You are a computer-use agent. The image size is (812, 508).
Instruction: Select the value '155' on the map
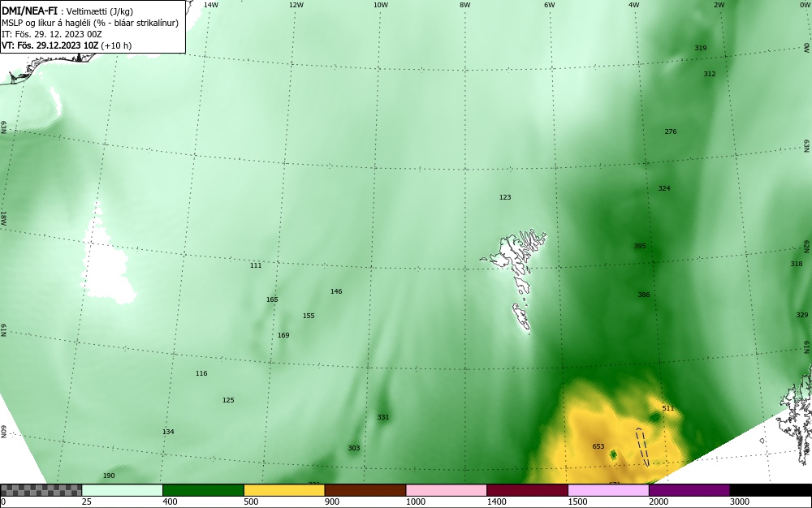(309, 316)
